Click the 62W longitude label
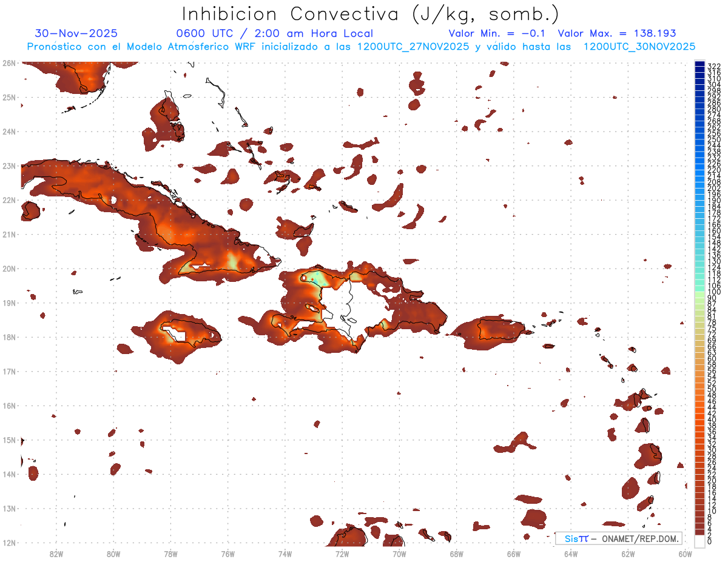 (x=628, y=553)
